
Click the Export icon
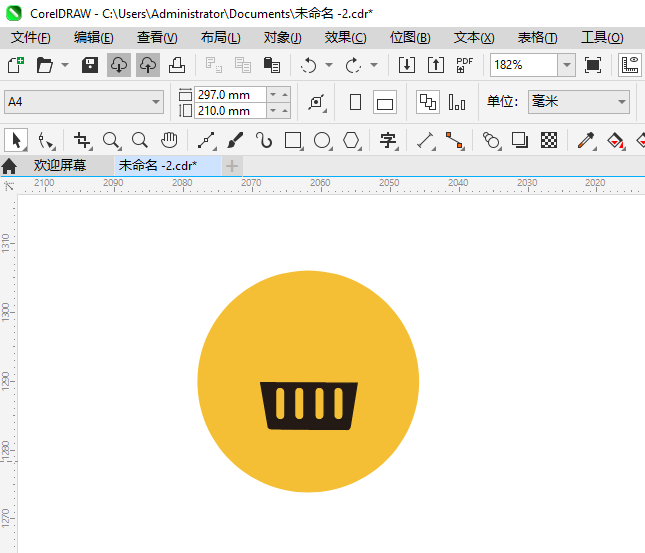click(x=436, y=65)
